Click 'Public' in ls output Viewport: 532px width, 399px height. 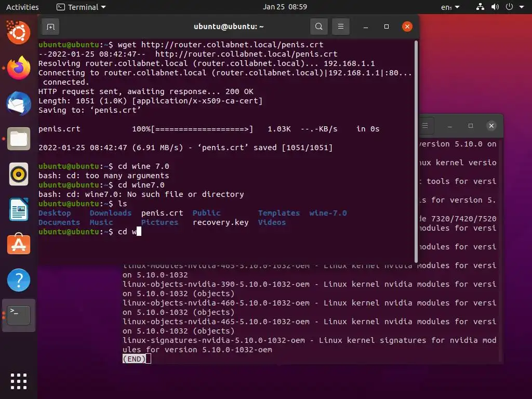coord(207,213)
